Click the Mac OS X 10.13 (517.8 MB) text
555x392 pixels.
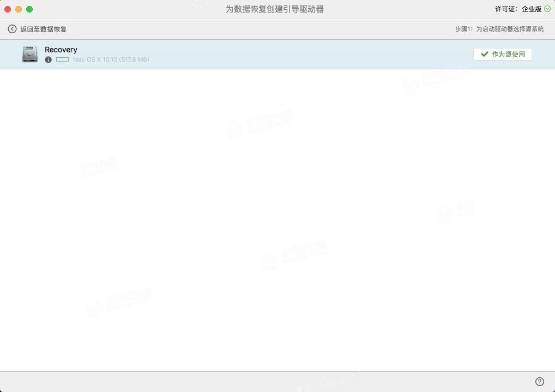click(x=111, y=59)
